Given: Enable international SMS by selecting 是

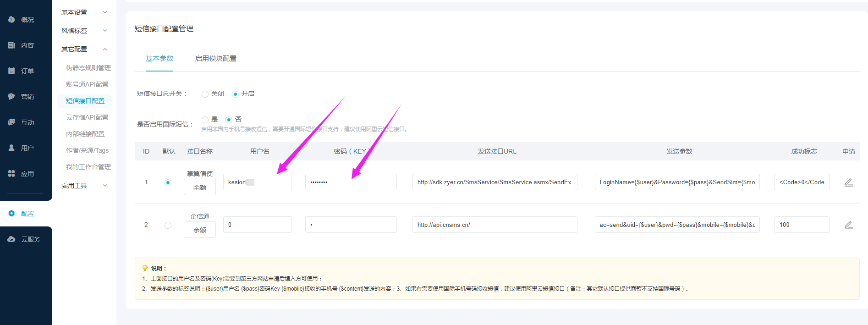Looking at the screenshot, I should pyautogui.click(x=205, y=120).
